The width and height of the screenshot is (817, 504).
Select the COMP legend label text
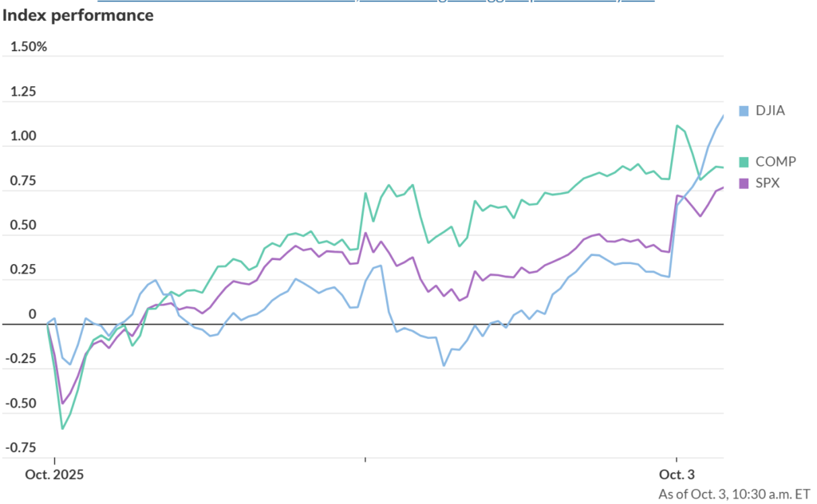(x=775, y=161)
